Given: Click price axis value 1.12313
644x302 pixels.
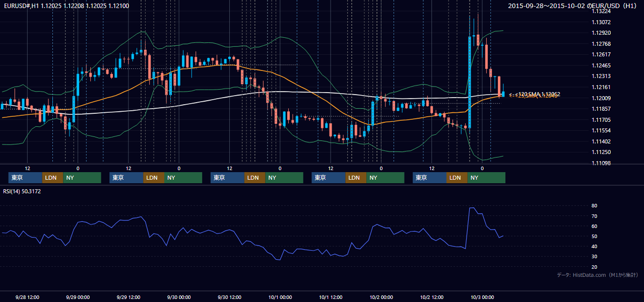Looking at the screenshot, I should pos(601,77).
